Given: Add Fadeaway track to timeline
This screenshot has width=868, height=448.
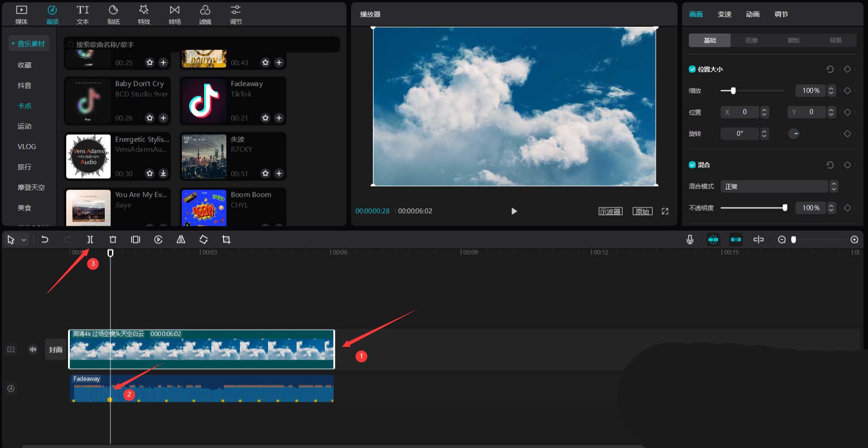Looking at the screenshot, I should (x=279, y=118).
